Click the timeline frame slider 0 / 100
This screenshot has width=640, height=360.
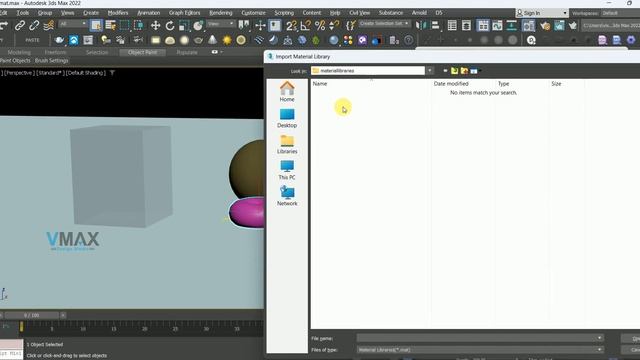click(x=32, y=315)
